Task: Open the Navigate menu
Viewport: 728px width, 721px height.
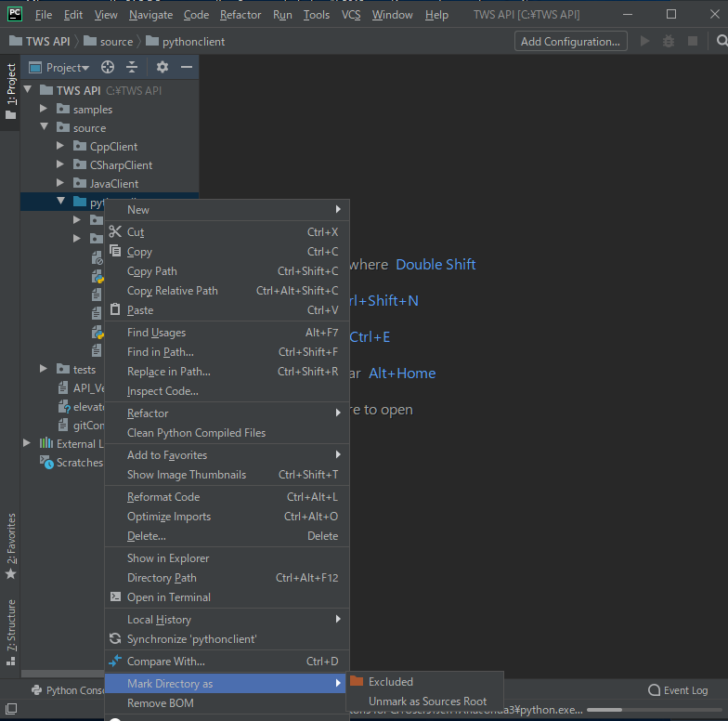Action: tap(150, 15)
